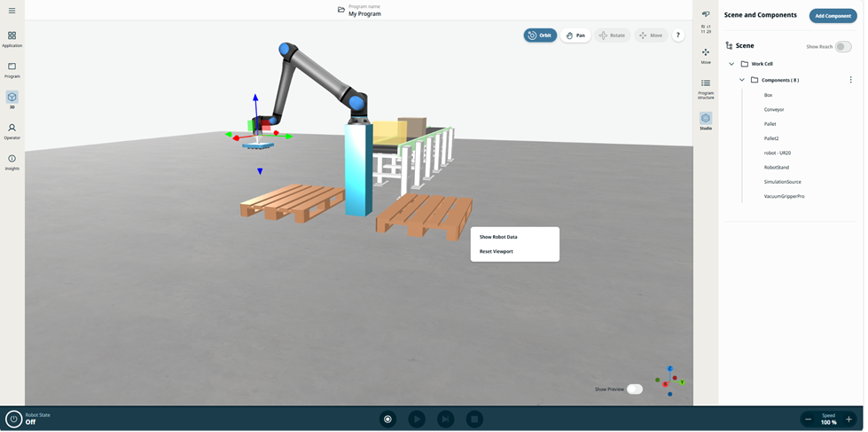Choose Show Robot Data from context menu
The image size is (868, 432).
pos(498,237)
